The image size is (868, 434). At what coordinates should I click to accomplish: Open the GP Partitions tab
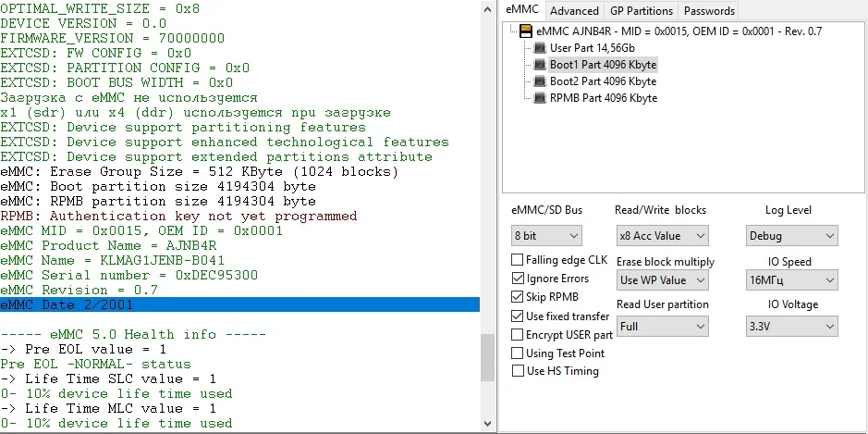pyautogui.click(x=642, y=11)
